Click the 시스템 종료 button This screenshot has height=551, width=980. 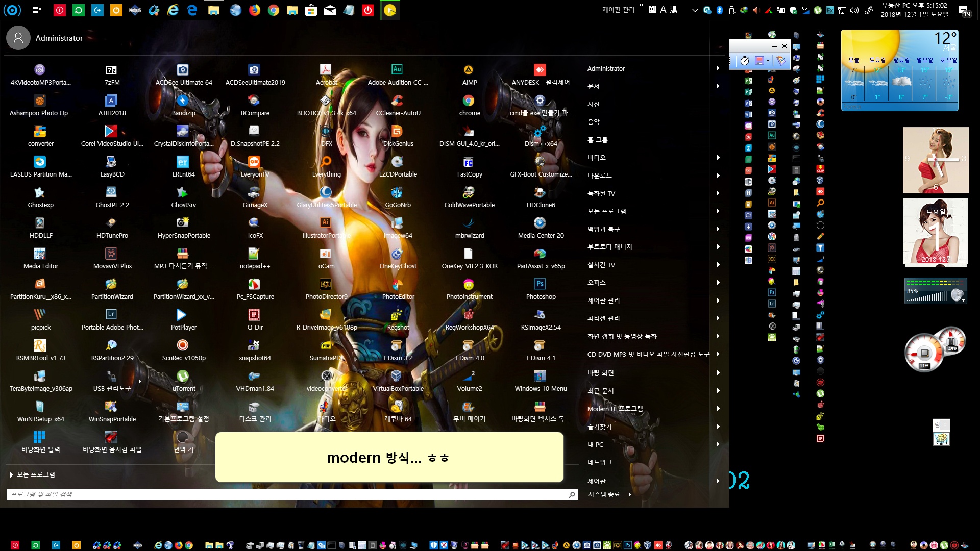click(x=604, y=494)
